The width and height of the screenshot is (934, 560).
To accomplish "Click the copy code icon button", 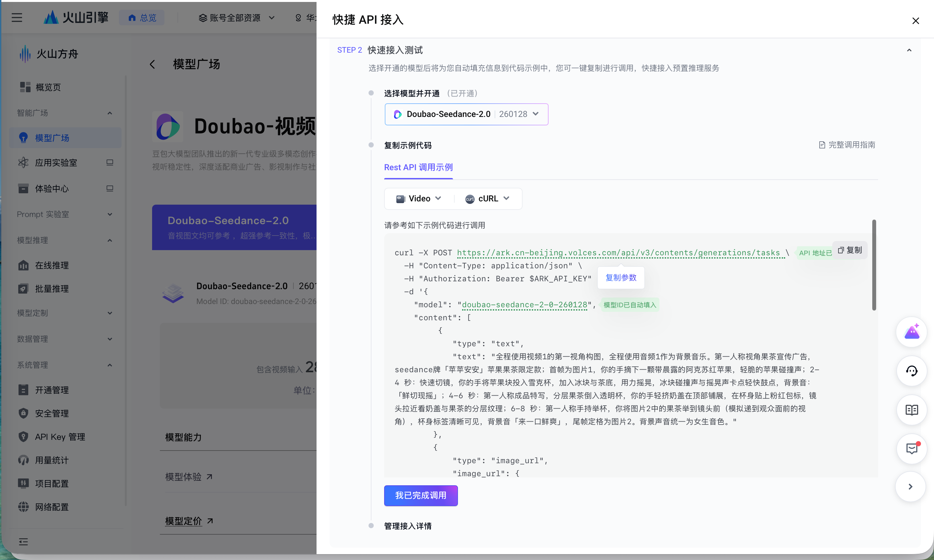I will pyautogui.click(x=850, y=250).
